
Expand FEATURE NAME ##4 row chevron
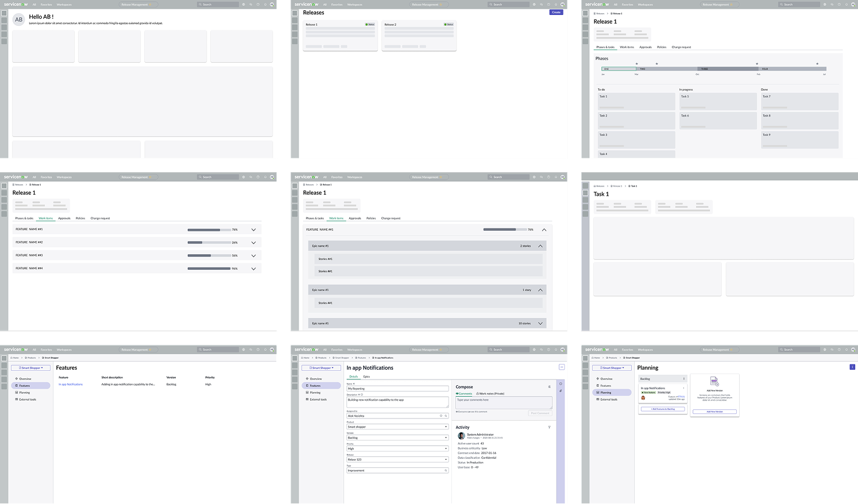[x=253, y=269]
